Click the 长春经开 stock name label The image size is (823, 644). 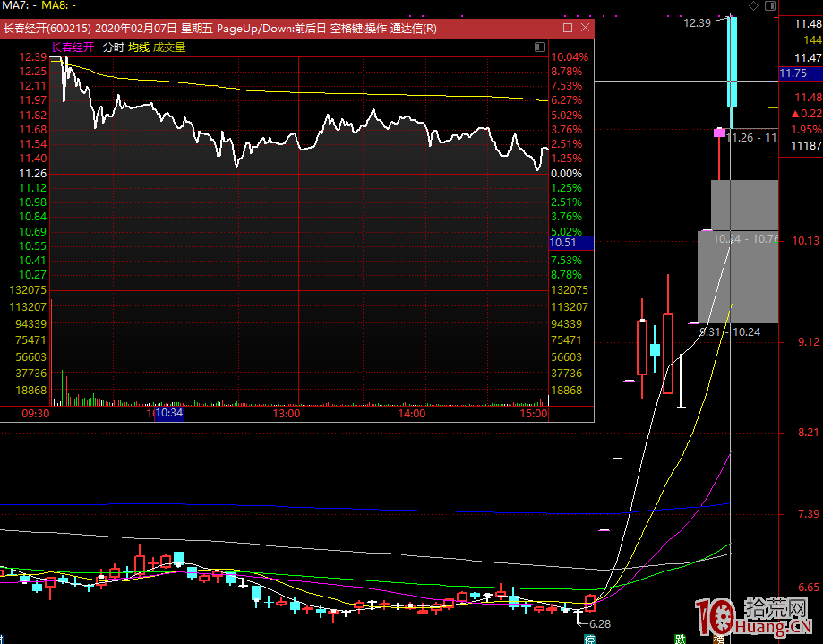73,47
